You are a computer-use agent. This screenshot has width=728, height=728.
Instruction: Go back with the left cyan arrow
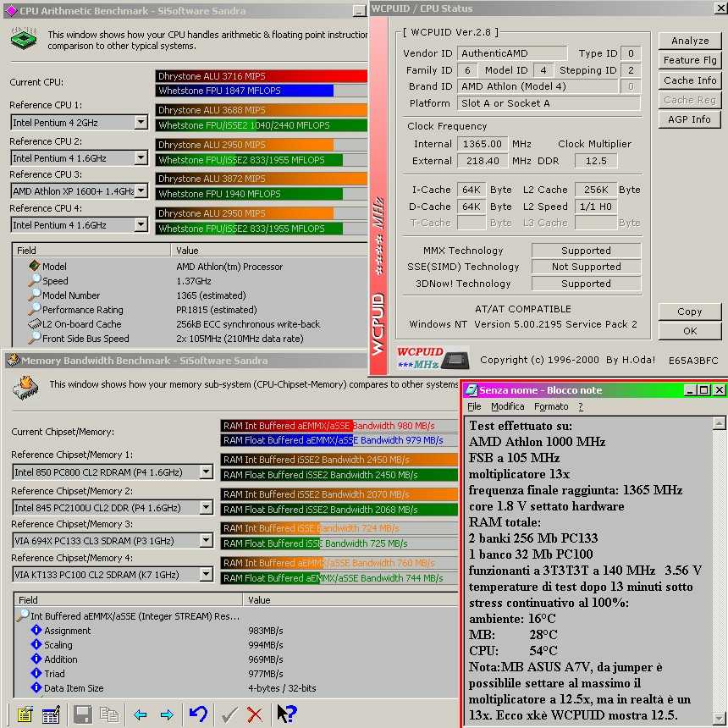pyautogui.click(x=141, y=714)
